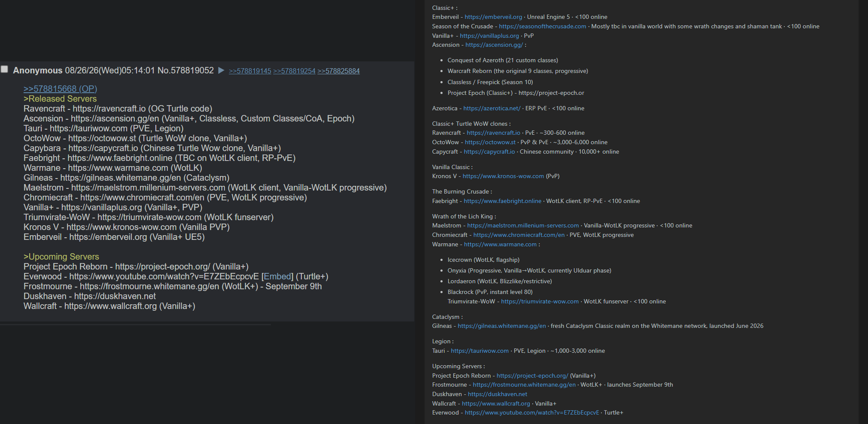Open the Everwood YouTube link at bottom

(x=532, y=412)
